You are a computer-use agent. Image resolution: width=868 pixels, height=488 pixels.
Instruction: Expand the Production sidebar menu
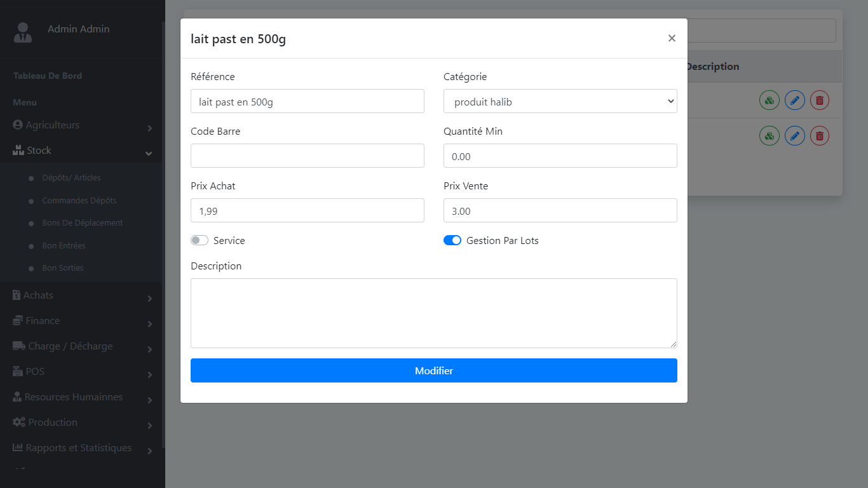pos(83,423)
